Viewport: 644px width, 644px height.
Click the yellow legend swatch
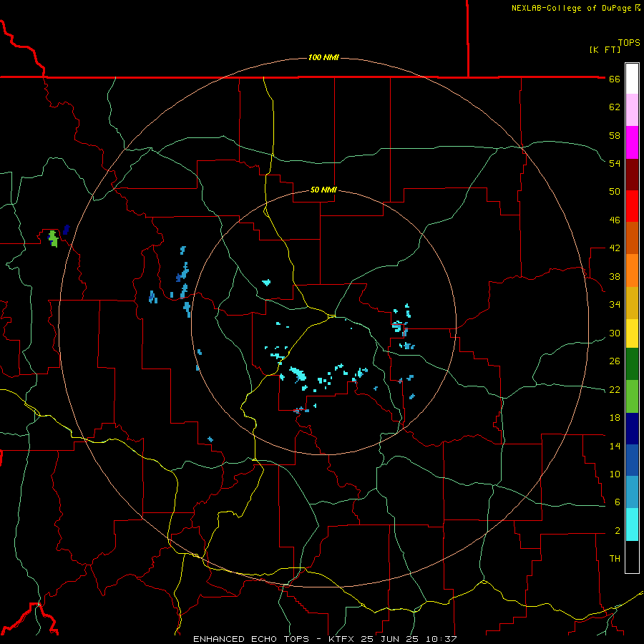pyautogui.click(x=632, y=333)
